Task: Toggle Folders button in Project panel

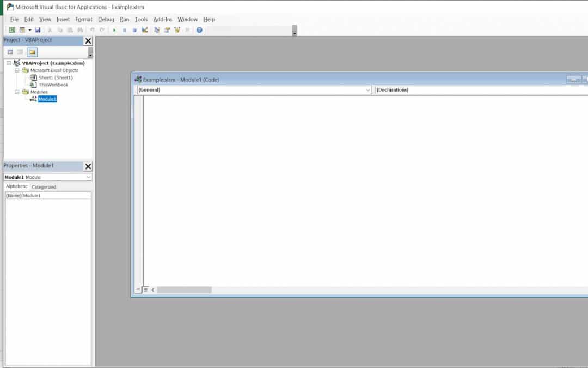Action: click(32, 52)
